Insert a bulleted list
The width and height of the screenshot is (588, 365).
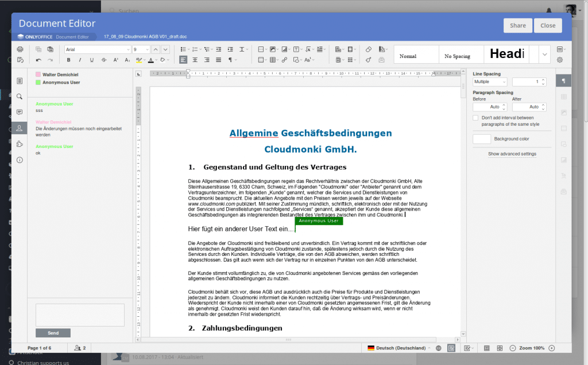tap(183, 49)
